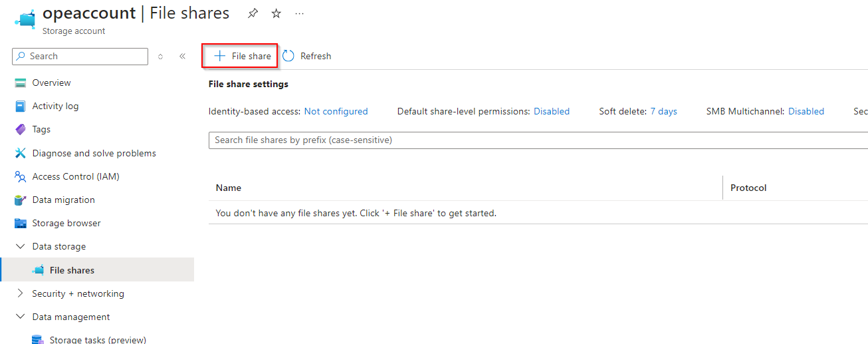Click the Data migration icon
This screenshot has width=868, height=344.
(21, 200)
